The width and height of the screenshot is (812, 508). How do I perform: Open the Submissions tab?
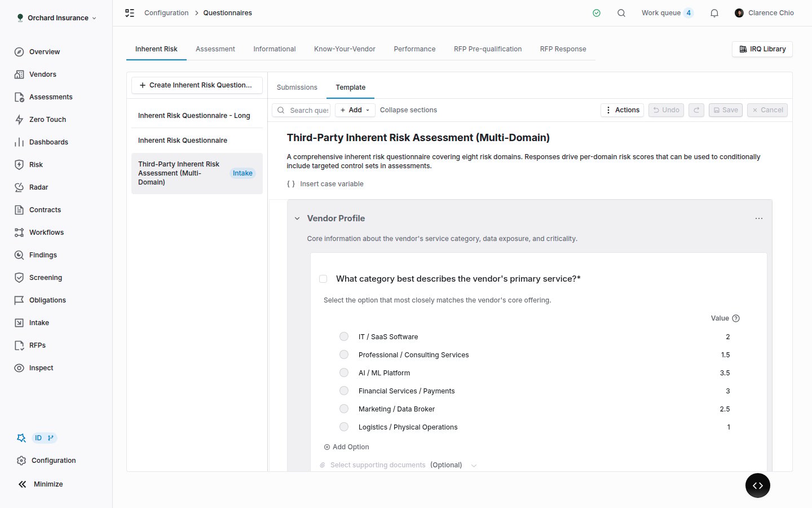pos(297,87)
